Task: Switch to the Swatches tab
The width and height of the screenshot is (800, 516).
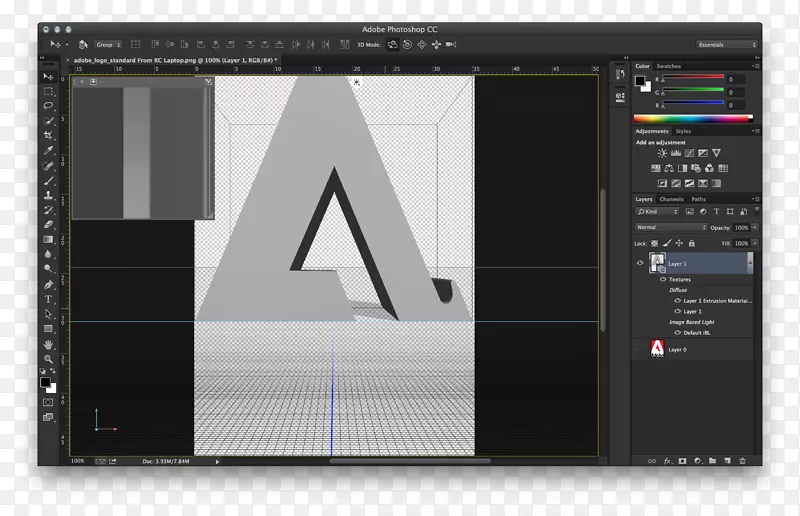Action: (669, 66)
